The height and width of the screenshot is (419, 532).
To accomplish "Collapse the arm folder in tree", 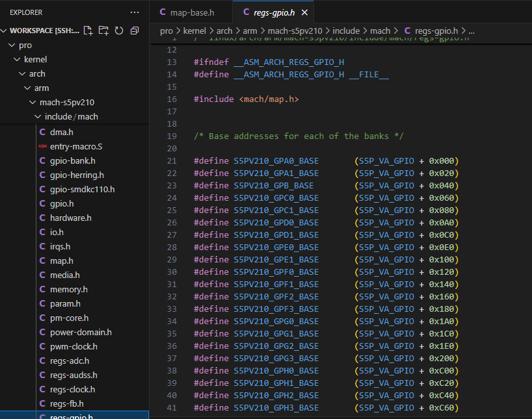I will 27,88.
